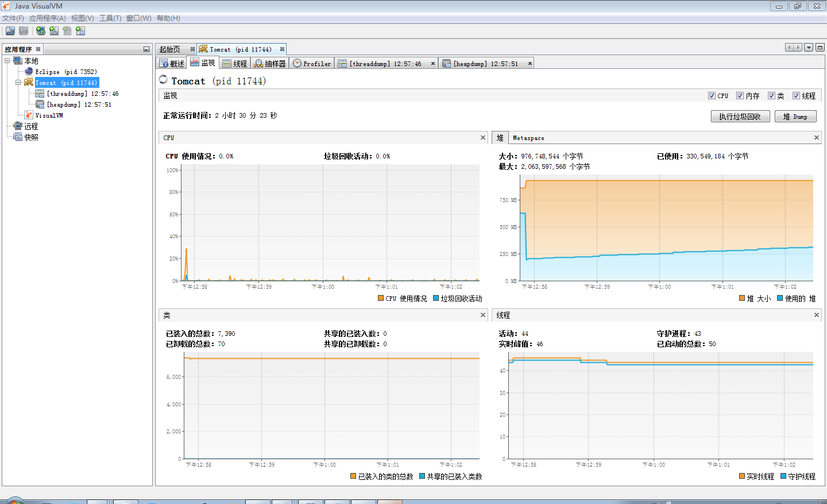Image resolution: width=827 pixels, height=504 pixels.
Task: Click the 远程 remote hosts icon
Action: click(x=18, y=126)
